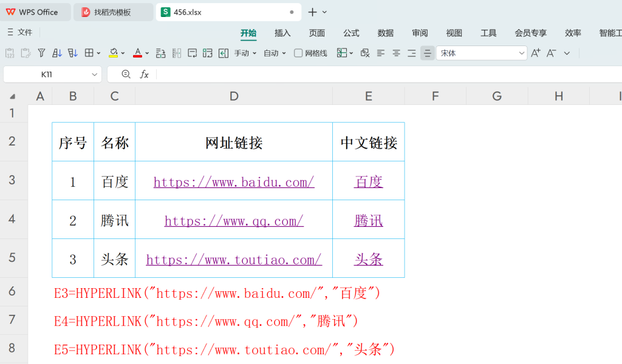Viewport: 622px width, 364px height.
Task: Align text left
Action: tap(381, 53)
